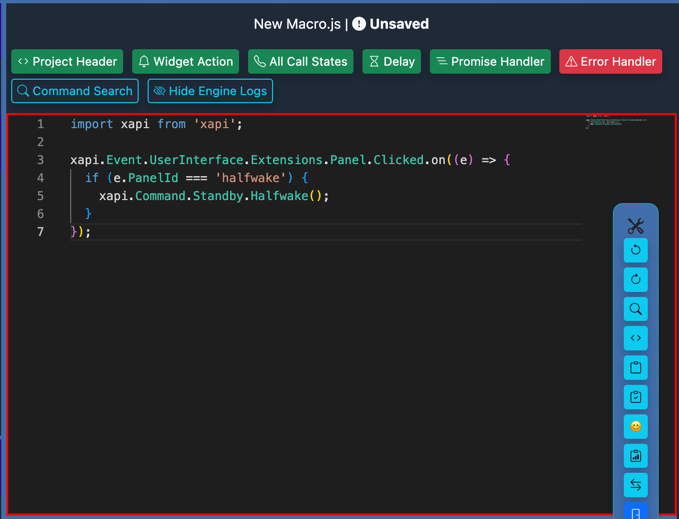Open Command Search

(75, 91)
